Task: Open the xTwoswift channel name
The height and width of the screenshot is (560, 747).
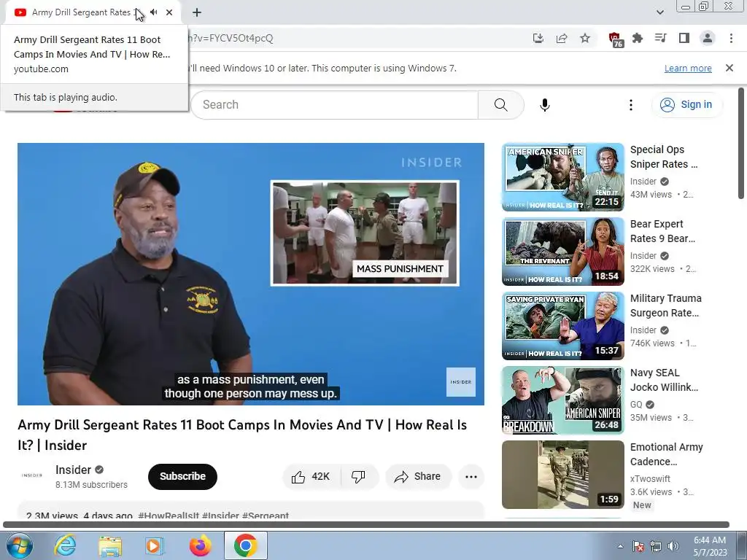Action: [x=650, y=478]
